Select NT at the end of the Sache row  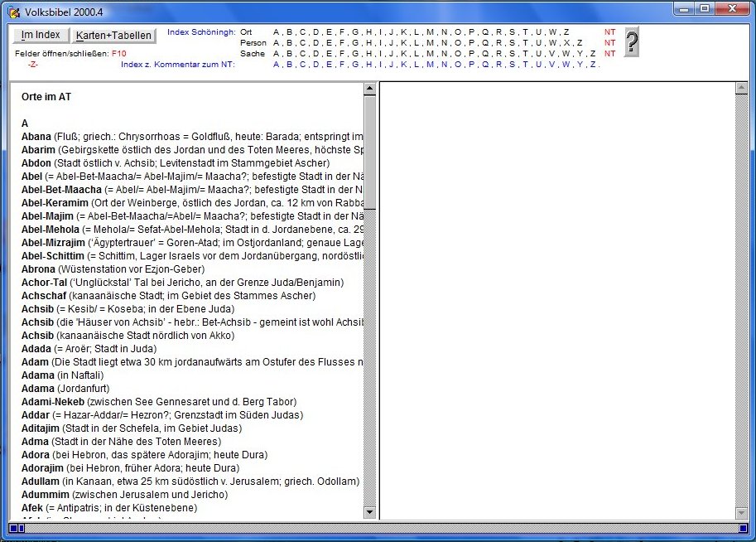pos(610,53)
